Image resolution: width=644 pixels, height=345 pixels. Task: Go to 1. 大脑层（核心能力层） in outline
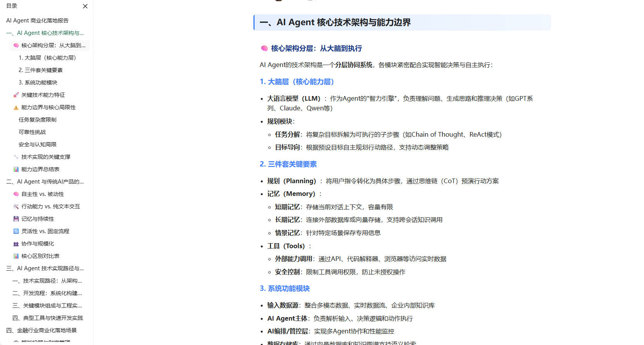point(47,58)
